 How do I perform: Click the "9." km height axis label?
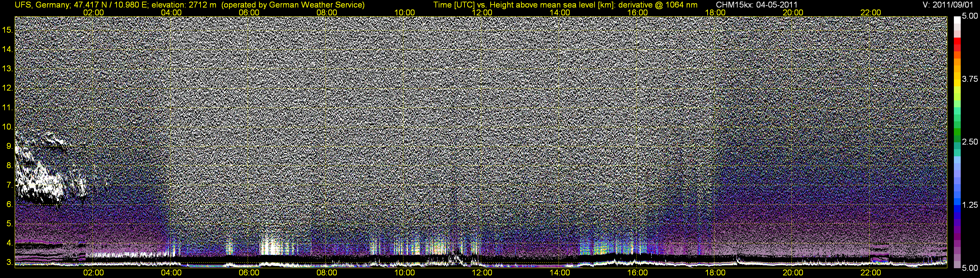tap(10, 146)
